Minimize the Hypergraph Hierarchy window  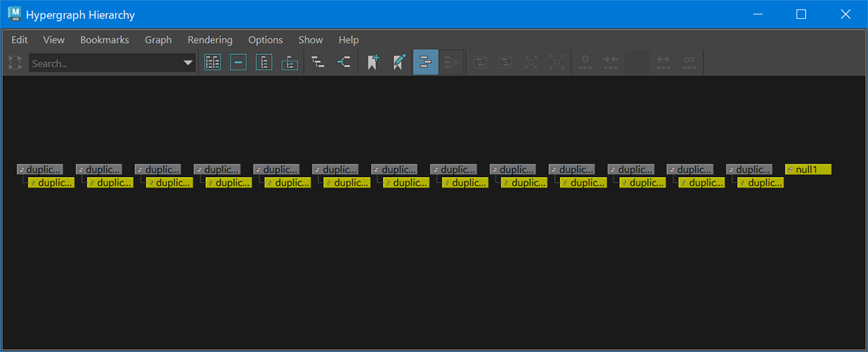coord(758,14)
